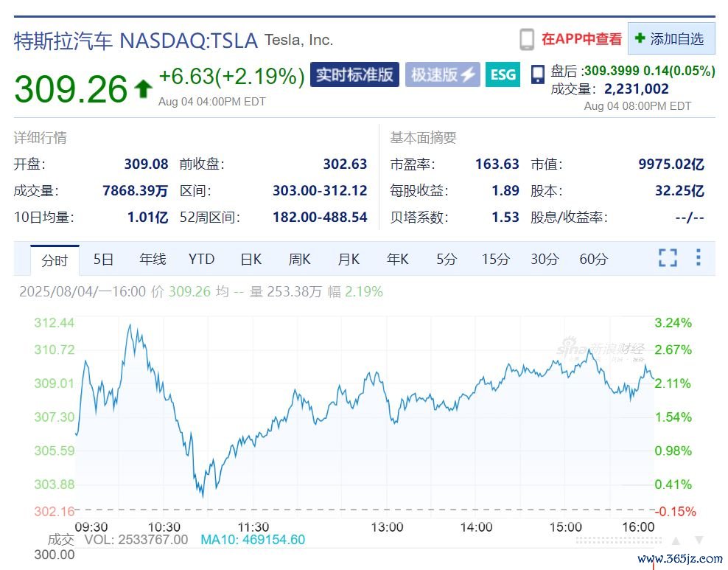Switch to the 5日 chart tab
Screen dimensions: 728x570
point(103,259)
